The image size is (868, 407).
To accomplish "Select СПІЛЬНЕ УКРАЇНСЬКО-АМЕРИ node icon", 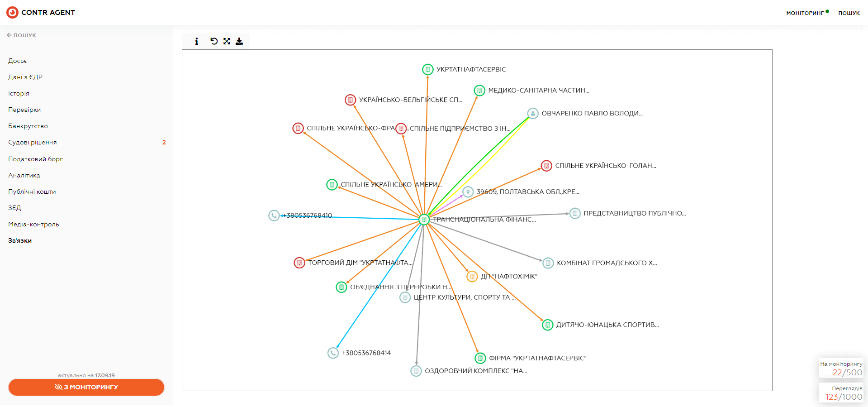I will point(332,185).
